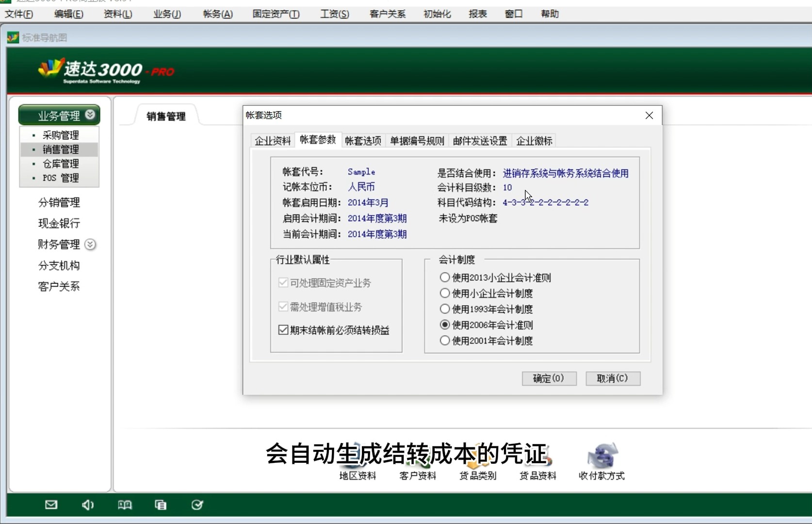The height and width of the screenshot is (524, 812).
Task: Click the 帐套代号 value Sample
Action: [361, 172]
